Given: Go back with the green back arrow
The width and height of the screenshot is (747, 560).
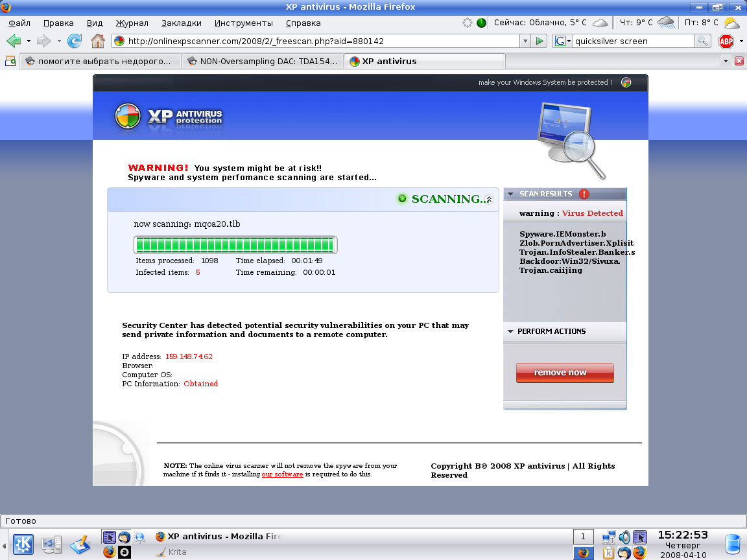Looking at the screenshot, I should (14, 41).
